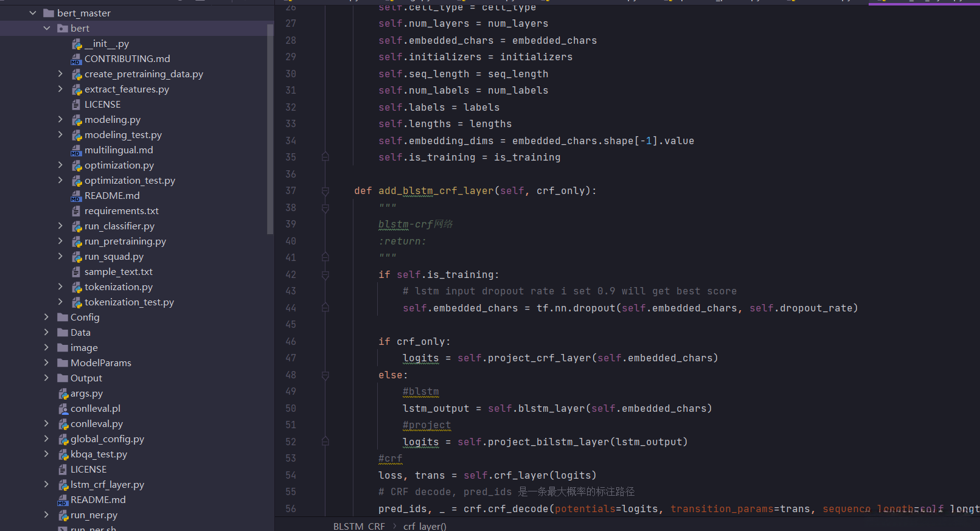980x531 pixels.
Task: Click the Config folder icon
Action: point(63,317)
